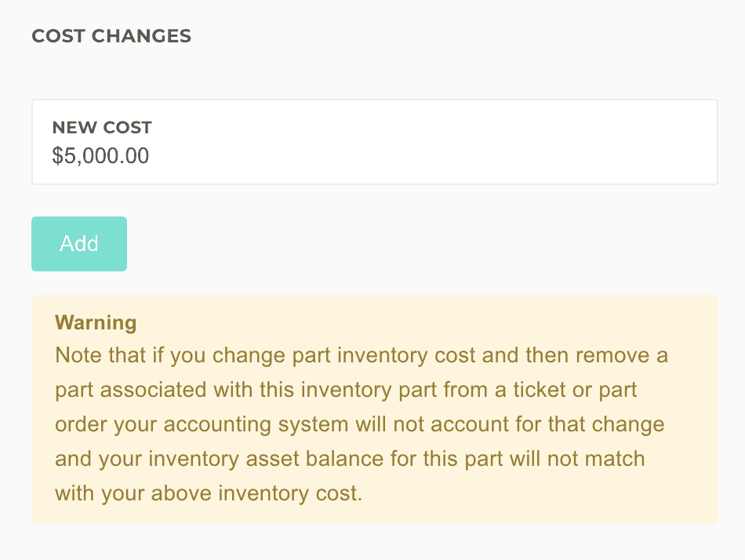Click the $5,000.00 cost value

point(100,155)
